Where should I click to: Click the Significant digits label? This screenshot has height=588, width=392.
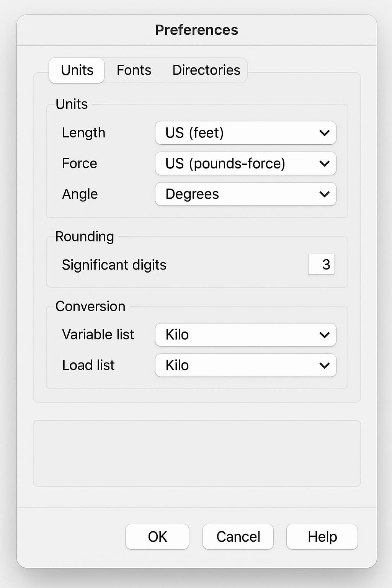tap(114, 265)
